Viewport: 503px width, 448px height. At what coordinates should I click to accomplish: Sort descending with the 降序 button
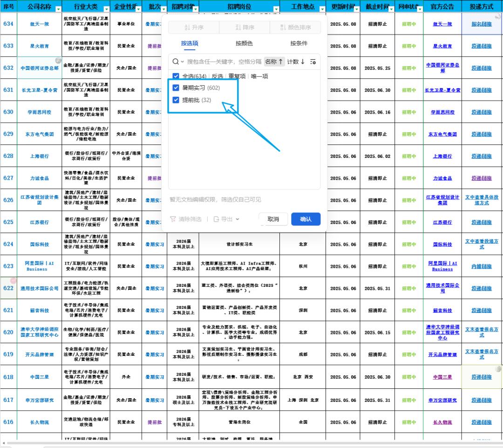(x=245, y=27)
